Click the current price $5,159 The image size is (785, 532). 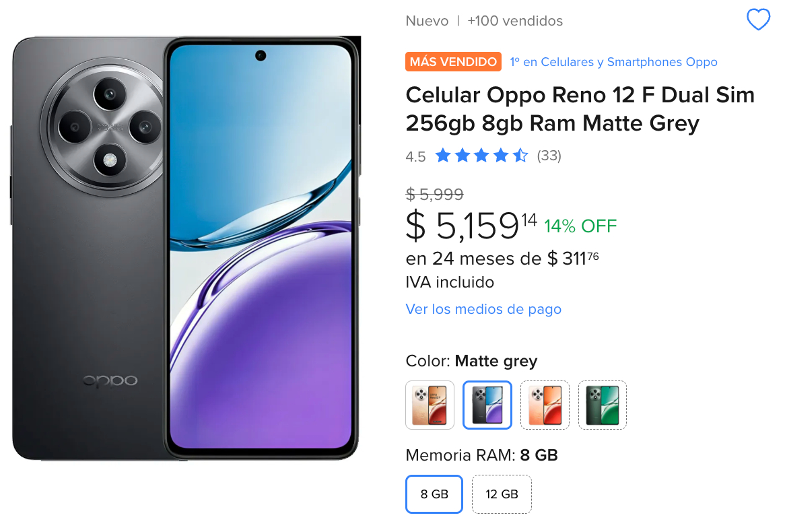[x=471, y=226]
